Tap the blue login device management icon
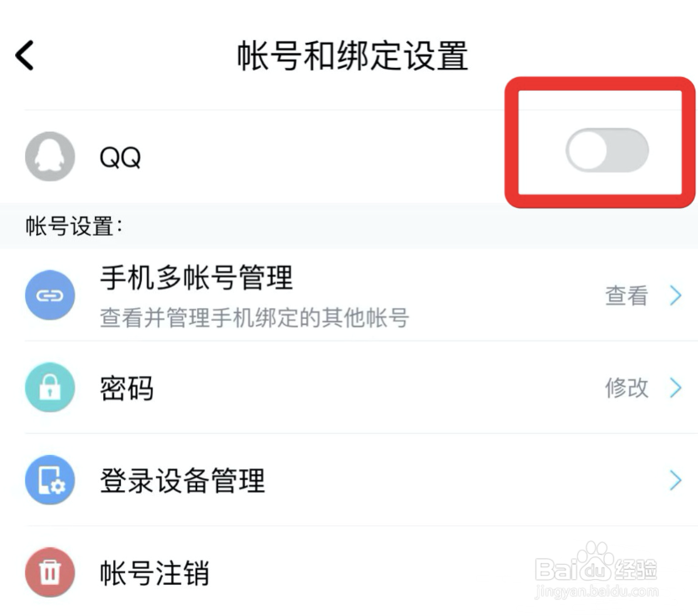The width and height of the screenshot is (698, 616). 50,480
